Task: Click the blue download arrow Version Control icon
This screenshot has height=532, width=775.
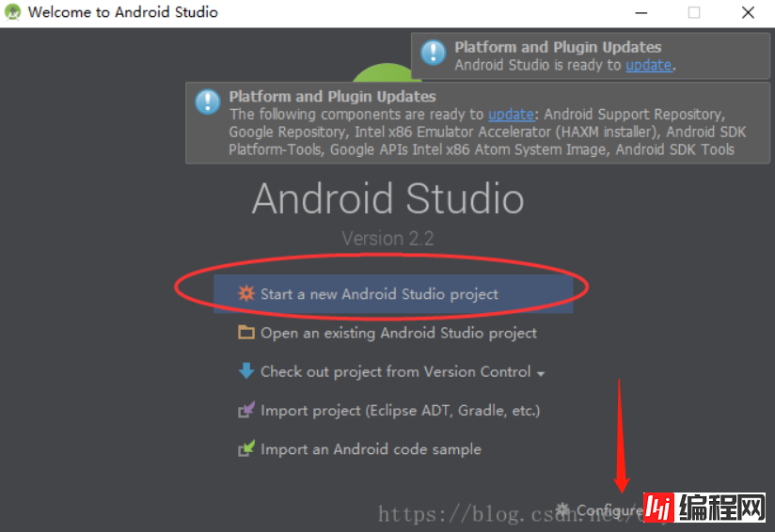Action: 246,371
